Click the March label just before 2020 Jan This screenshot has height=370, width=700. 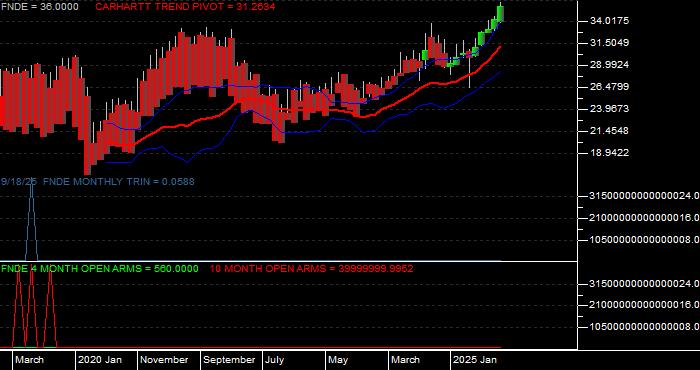29,360
